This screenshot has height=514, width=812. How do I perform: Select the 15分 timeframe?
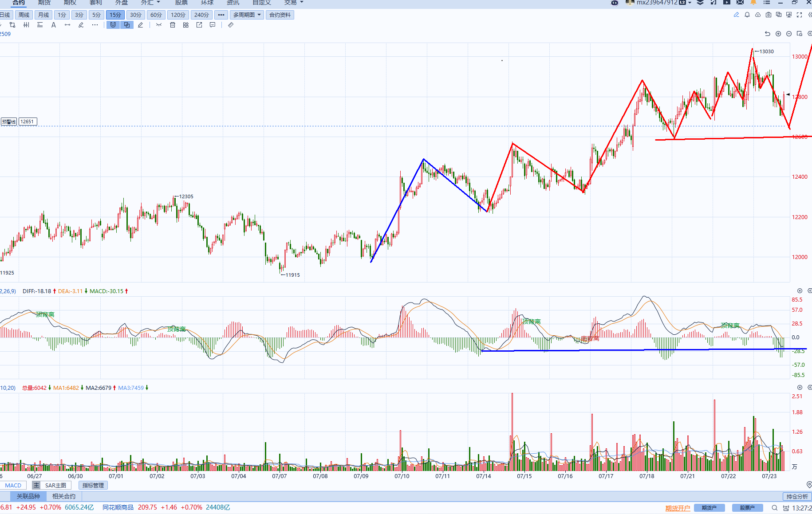point(115,15)
